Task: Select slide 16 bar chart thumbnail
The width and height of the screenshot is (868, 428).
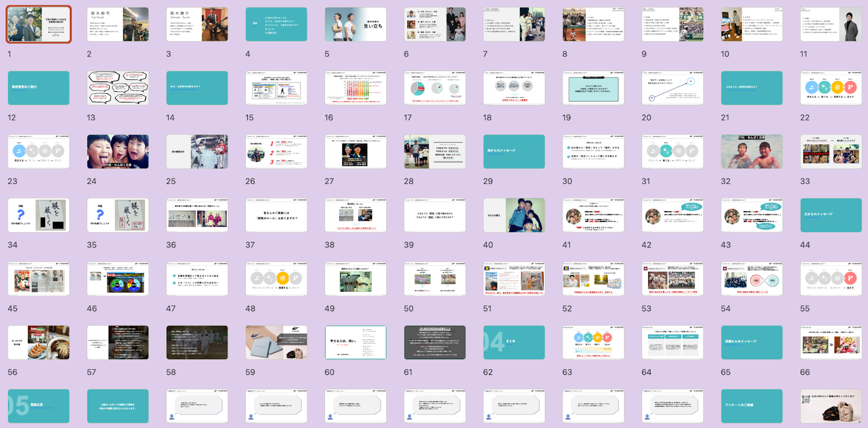Action: (x=355, y=88)
